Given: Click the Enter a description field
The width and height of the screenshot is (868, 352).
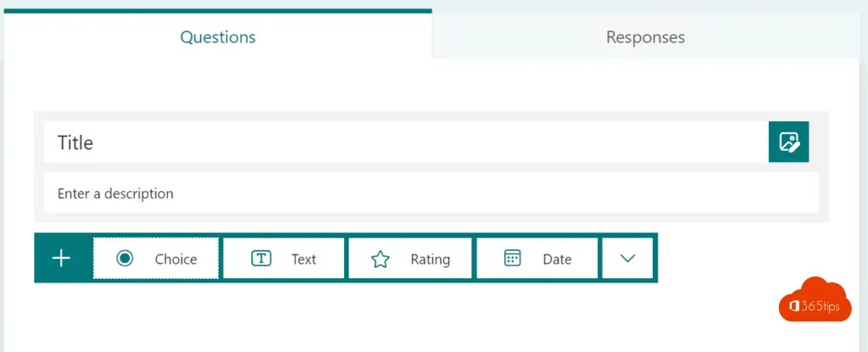Looking at the screenshot, I should pos(431,193).
